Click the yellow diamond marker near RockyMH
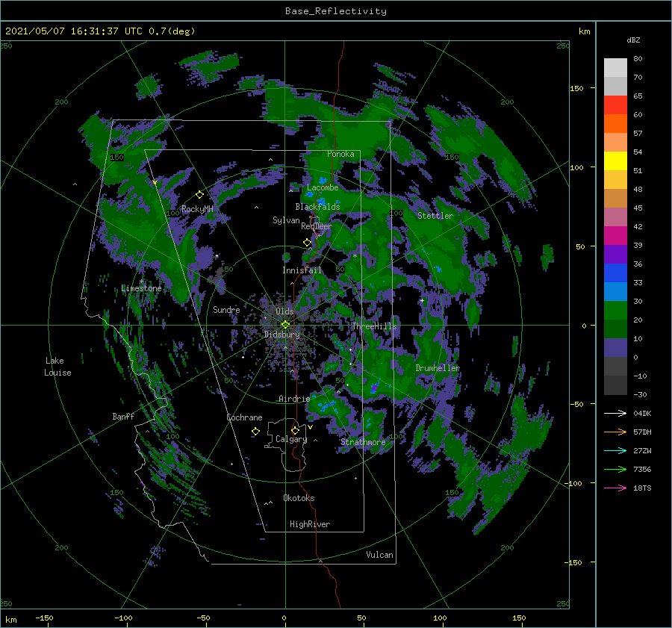The height and width of the screenshot is (628, 672). click(x=199, y=195)
